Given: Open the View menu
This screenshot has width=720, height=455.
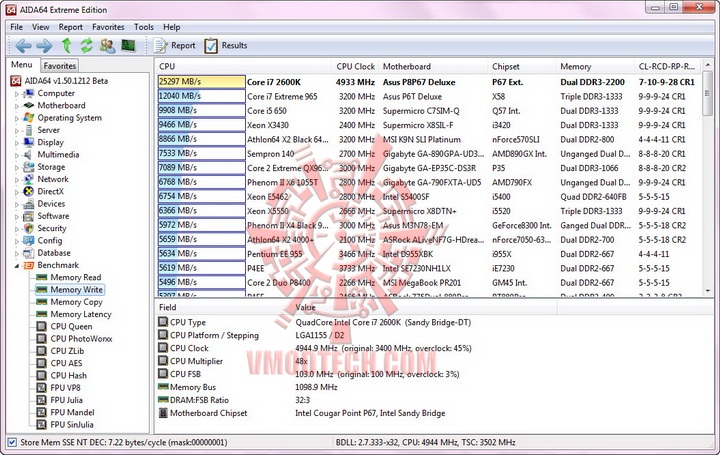Looking at the screenshot, I should click(x=40, y=27).
